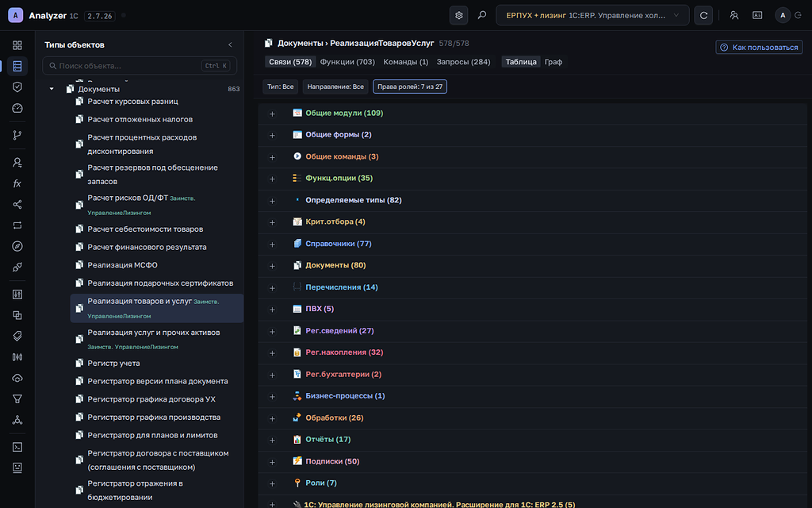Switch to the Связи (578) tab
812x508 pixels.
290,62
